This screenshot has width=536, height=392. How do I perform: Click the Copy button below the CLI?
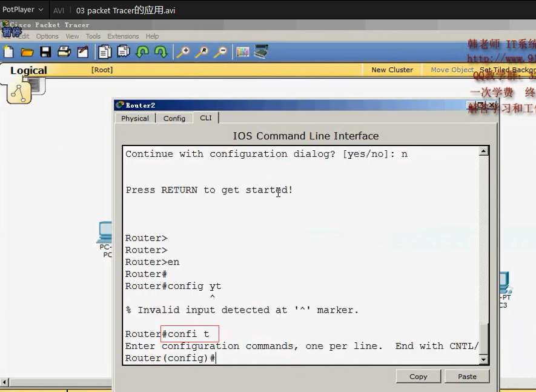tap(419, 376)
